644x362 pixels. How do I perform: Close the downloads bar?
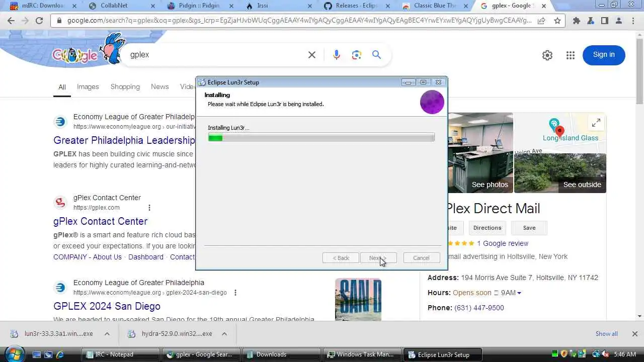click(x=634, y=334)
